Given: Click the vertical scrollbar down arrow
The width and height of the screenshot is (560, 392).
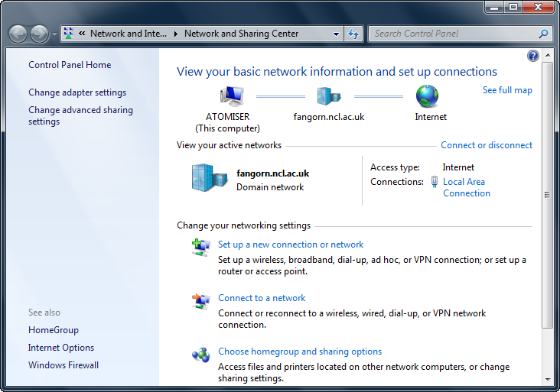Looking at the screenshot, I should [x=547, y=379].
